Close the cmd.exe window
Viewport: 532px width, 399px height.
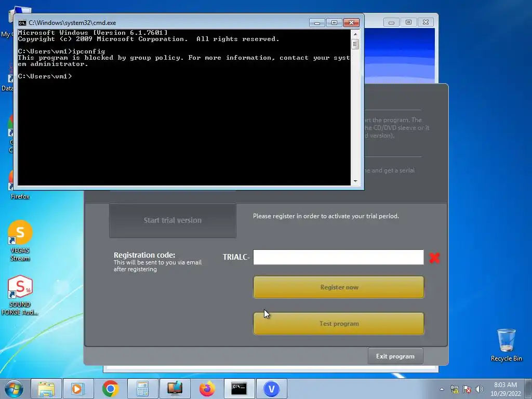(x=352, y=23)
